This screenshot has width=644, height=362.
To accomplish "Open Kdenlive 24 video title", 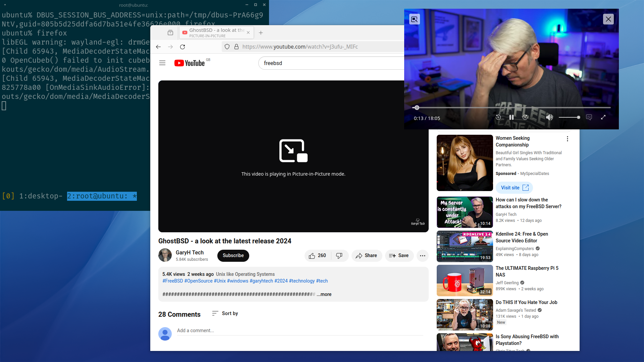I will click(522, 237).
